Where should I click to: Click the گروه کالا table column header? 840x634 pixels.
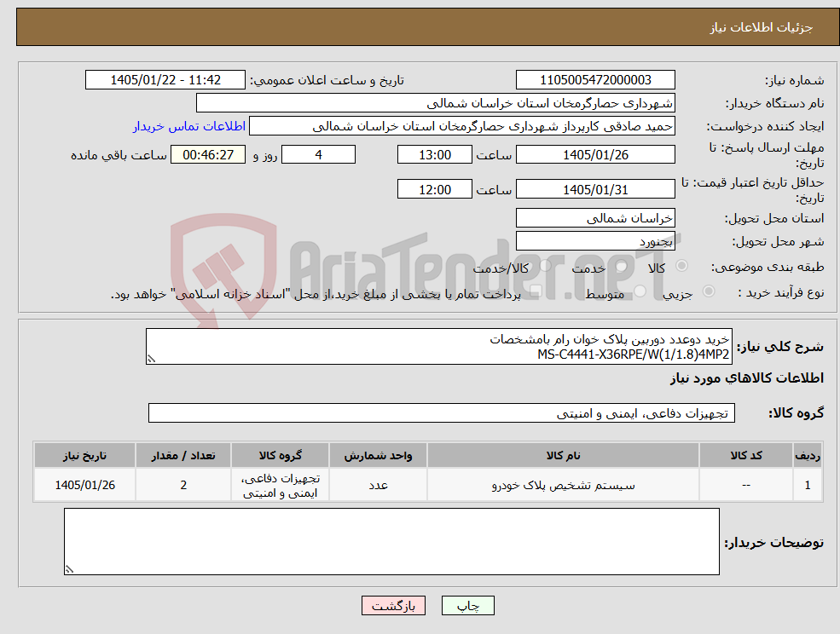pos(281,455)
